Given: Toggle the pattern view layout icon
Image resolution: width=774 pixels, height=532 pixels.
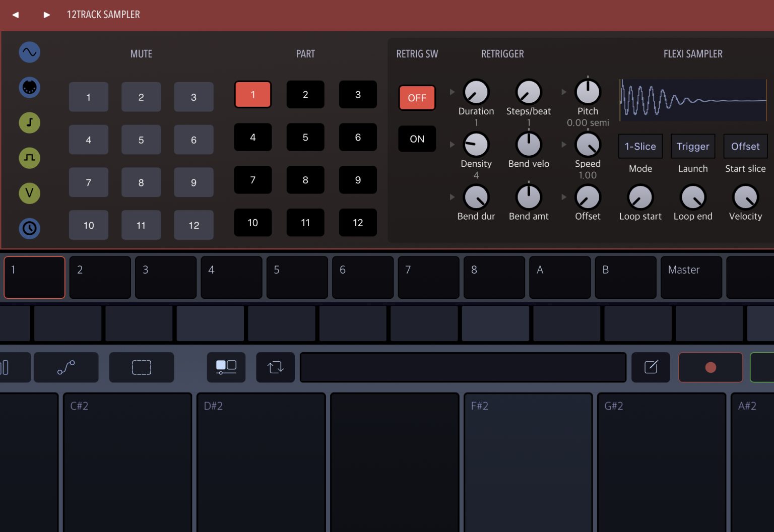Looking at the screenshot, I should pos(226,367).
